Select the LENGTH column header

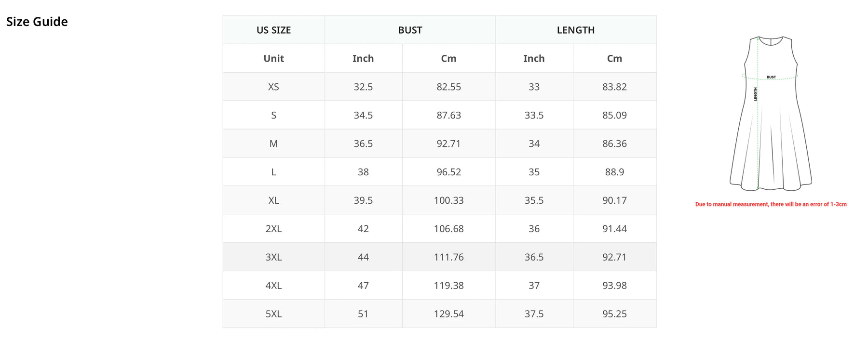coord(576,30)
